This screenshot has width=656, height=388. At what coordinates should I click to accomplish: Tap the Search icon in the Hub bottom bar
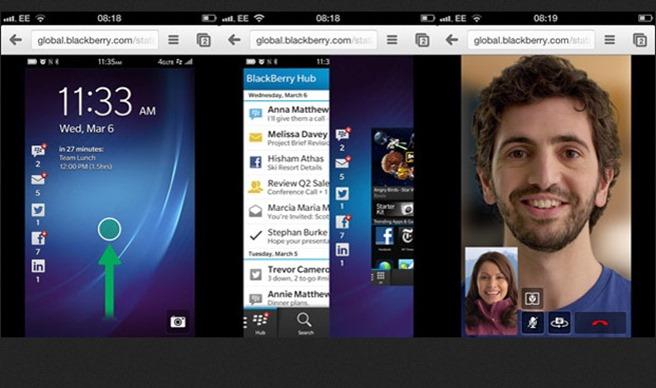[305, 323]
